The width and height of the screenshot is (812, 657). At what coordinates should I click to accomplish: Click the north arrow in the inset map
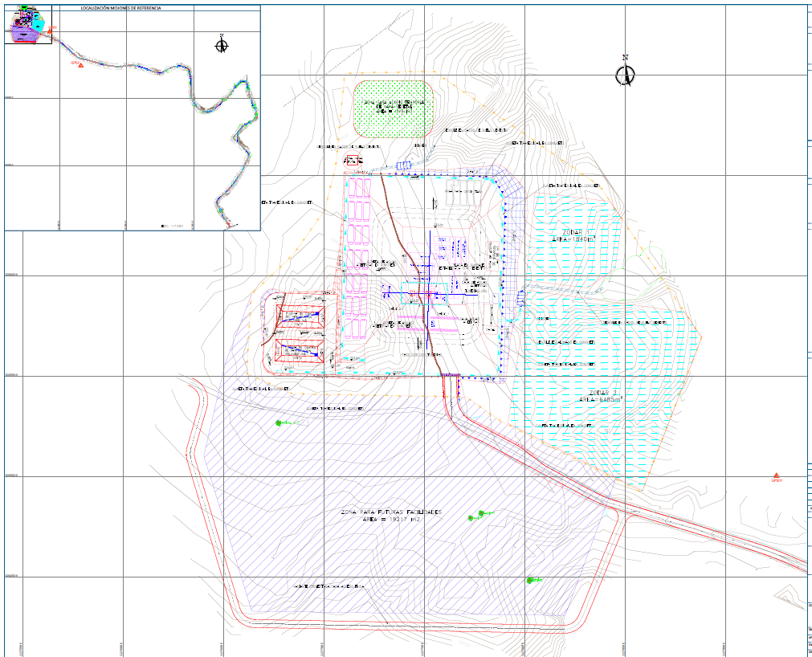[222, 44]
